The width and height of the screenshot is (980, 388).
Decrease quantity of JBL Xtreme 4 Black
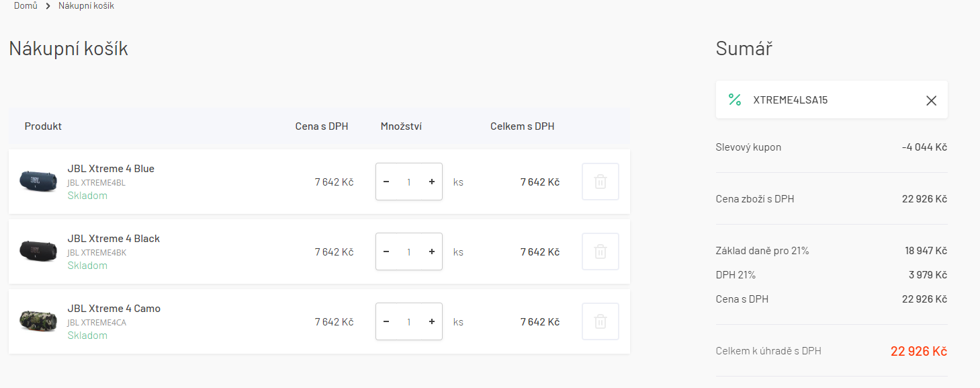point(386,251)
